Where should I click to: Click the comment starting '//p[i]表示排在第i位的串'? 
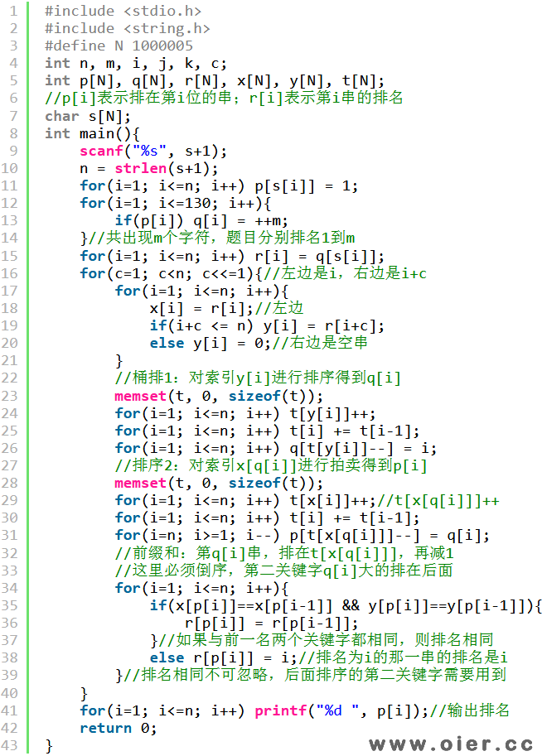click(224, 98)
